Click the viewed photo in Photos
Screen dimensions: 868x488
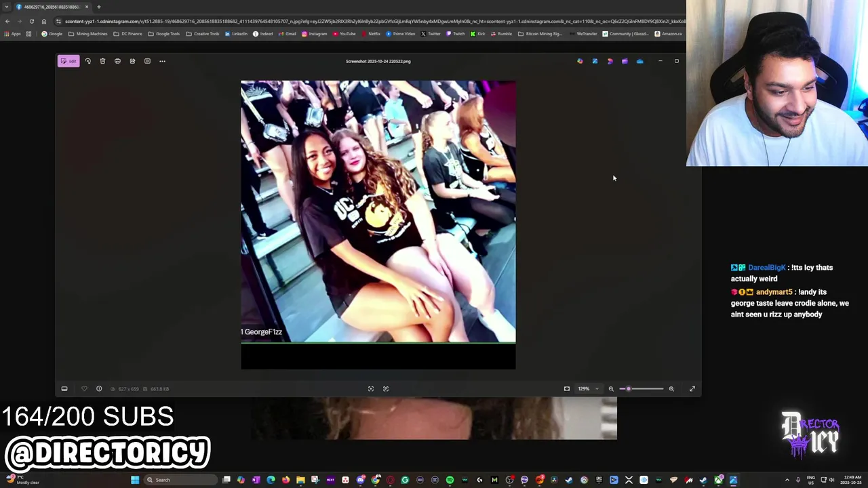(378, 224)
